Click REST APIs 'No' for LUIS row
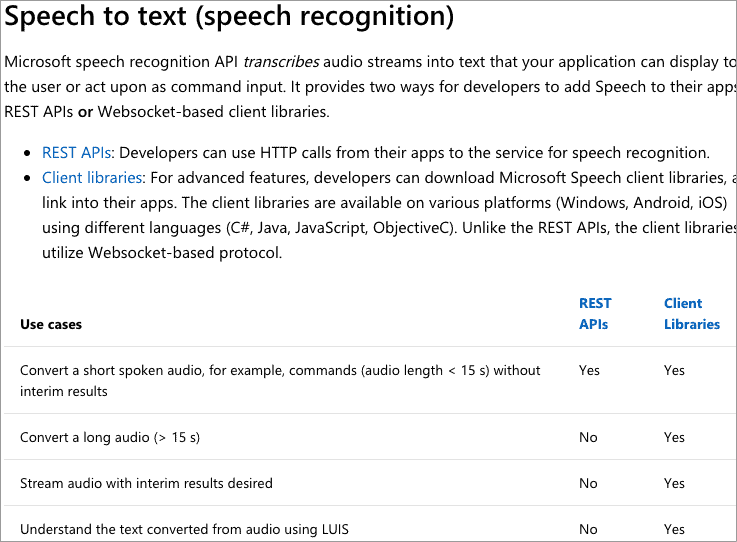 coord(588,529)
